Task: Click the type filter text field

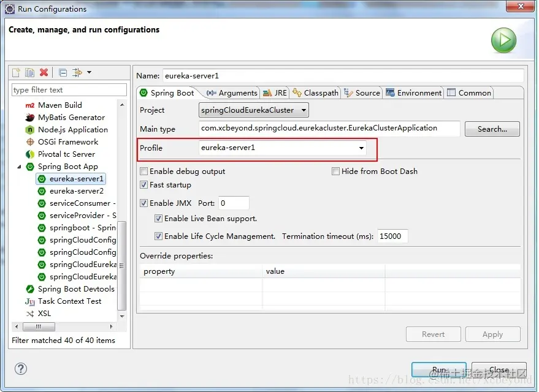Action: (x=69, y=90)
